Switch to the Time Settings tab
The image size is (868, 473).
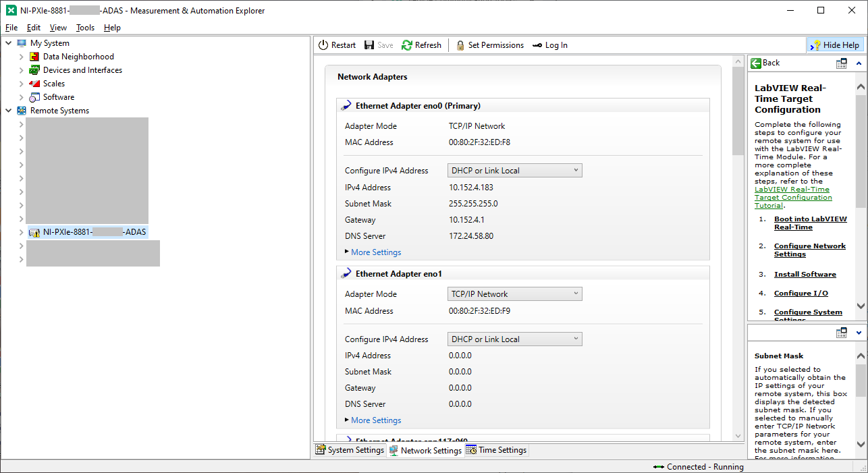496,450
